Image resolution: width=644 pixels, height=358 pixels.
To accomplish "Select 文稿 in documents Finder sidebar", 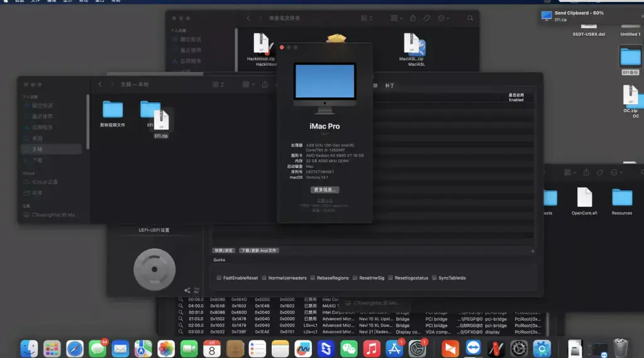I will point(52,149).
